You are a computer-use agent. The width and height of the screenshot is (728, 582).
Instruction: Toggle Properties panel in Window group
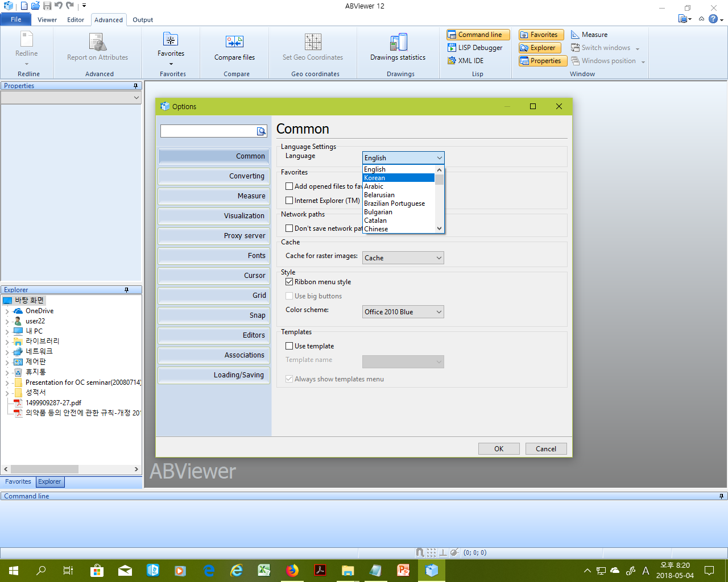point(542,61)
